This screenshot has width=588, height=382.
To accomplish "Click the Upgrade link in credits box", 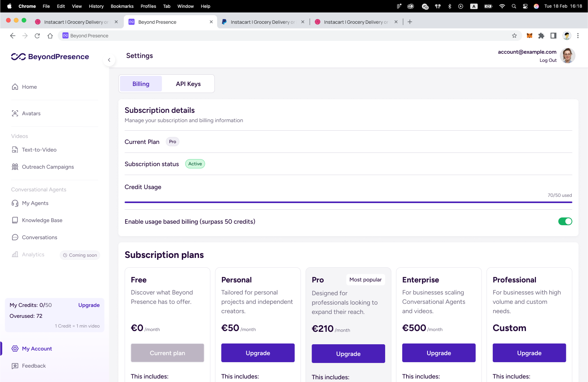I will [x=89, y=305].
